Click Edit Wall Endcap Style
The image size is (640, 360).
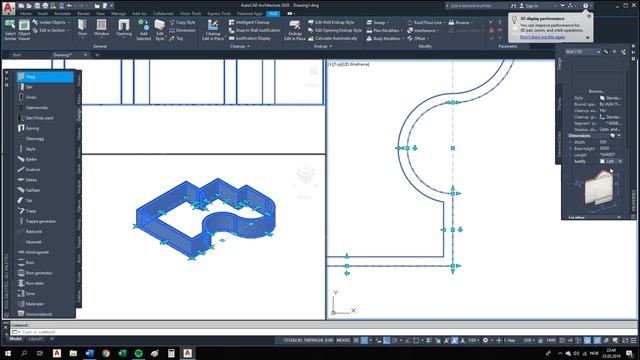pos(331,22)
